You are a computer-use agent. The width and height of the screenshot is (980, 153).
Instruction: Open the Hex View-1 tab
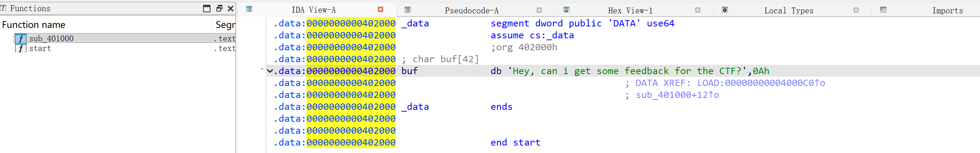[630, 10]
